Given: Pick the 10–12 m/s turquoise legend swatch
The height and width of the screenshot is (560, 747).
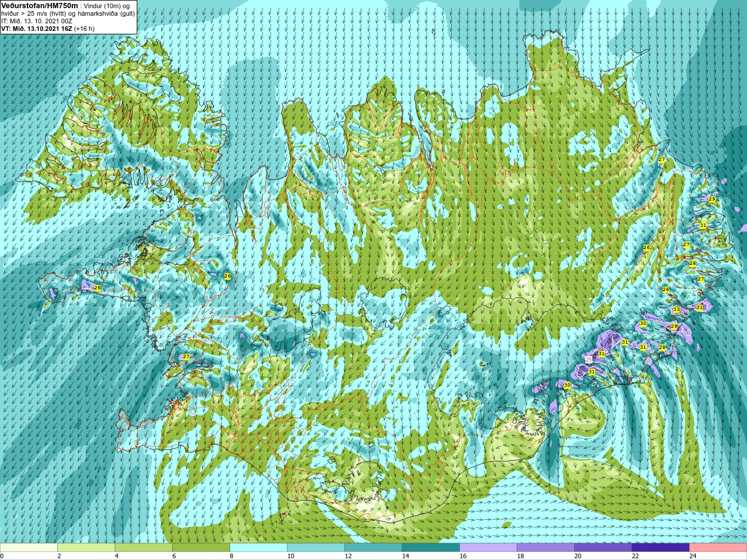Looking at the screenshot, I should click(x=316, y=548).
